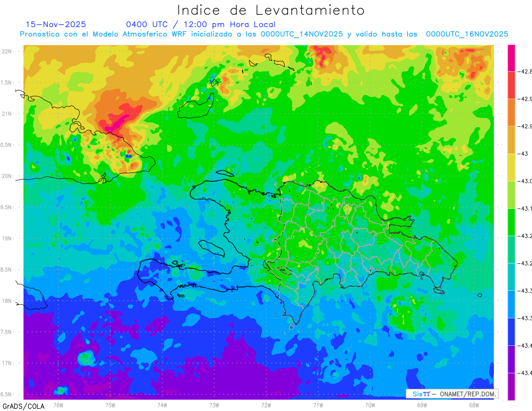Screen dimensions: 532x411
Task: Select the "19N" latitude label
Action: pos(6,238)
